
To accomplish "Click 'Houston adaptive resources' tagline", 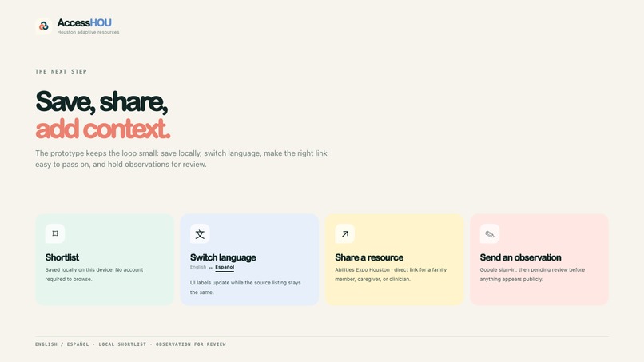I will click(x=89, y=32).
